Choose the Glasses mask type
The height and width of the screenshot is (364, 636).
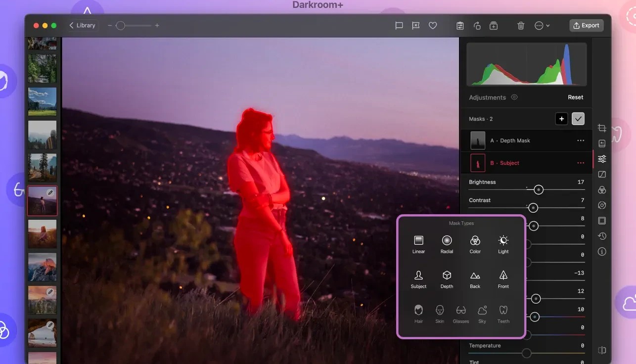point(461,314)
